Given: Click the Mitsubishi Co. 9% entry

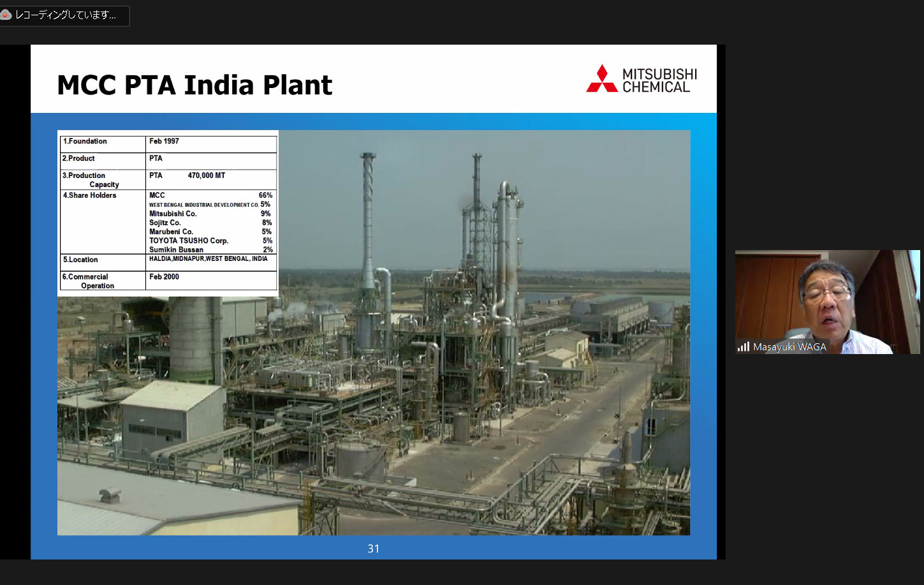Looking at the screenshot, I should (210, 214).
